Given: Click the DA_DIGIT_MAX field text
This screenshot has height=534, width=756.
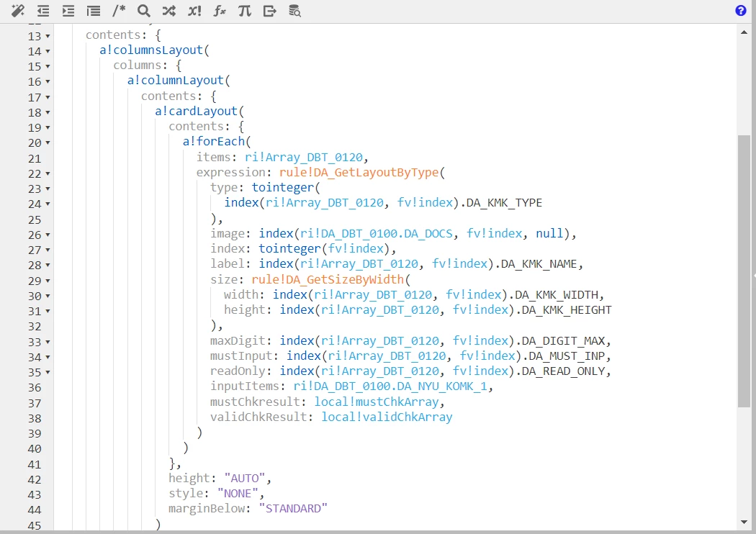Looking at the screenshot, I should pyautogui.click(x=563, y=340).
